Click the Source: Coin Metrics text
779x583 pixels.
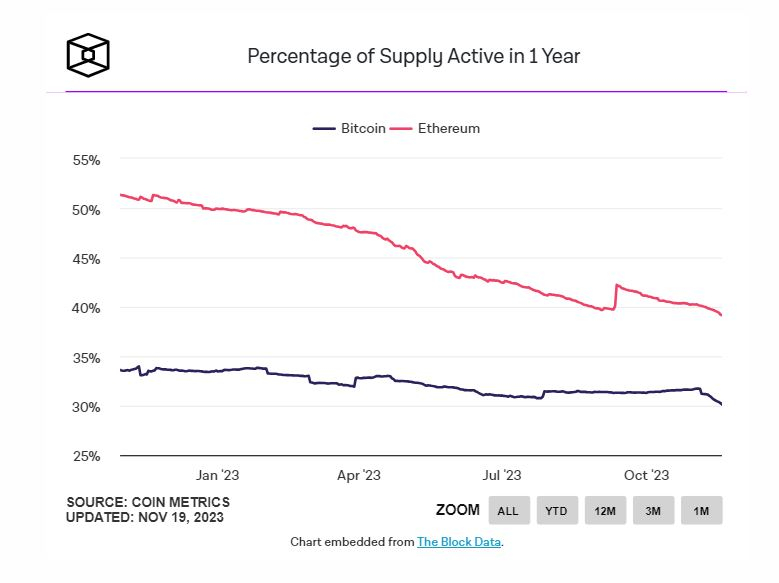coord(148,502)
